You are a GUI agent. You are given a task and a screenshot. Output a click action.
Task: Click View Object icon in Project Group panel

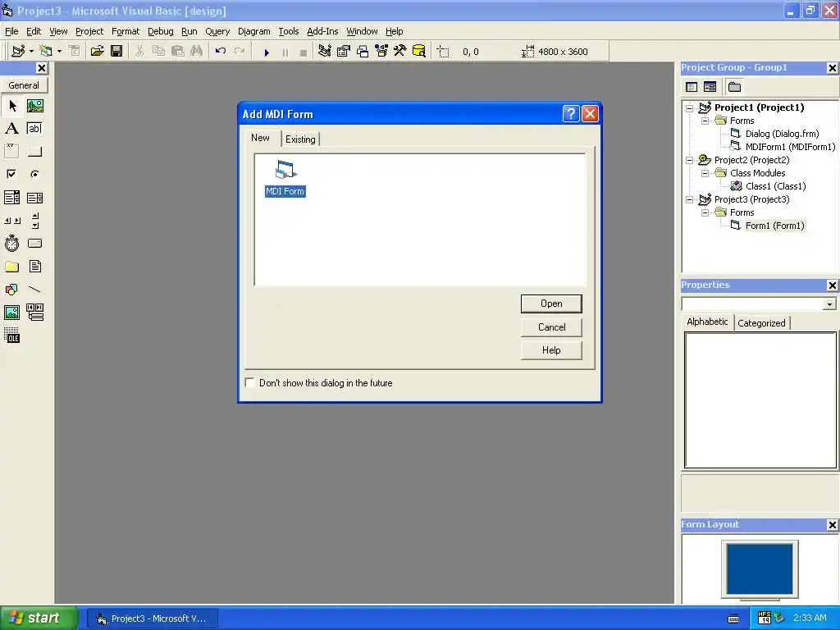point(710,87)
